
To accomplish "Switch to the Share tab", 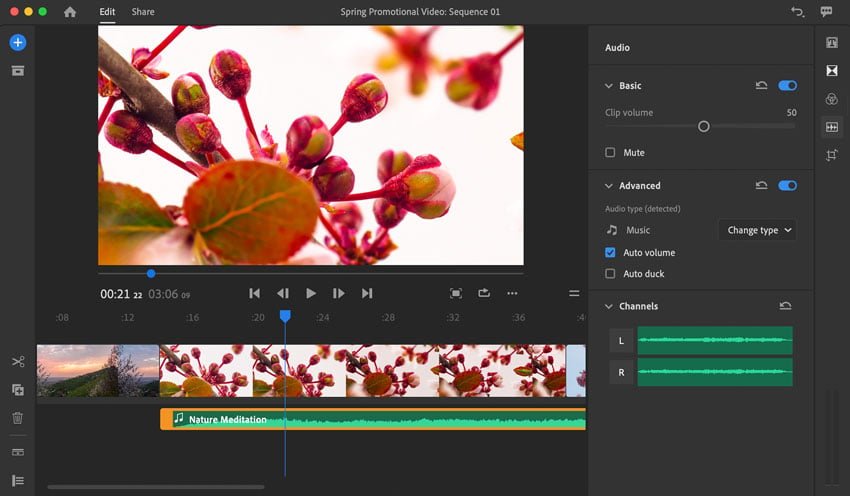I will 143,12.
